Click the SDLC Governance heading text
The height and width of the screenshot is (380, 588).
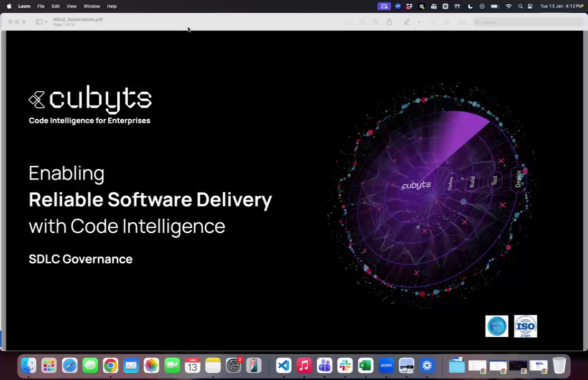click(81, 259)
